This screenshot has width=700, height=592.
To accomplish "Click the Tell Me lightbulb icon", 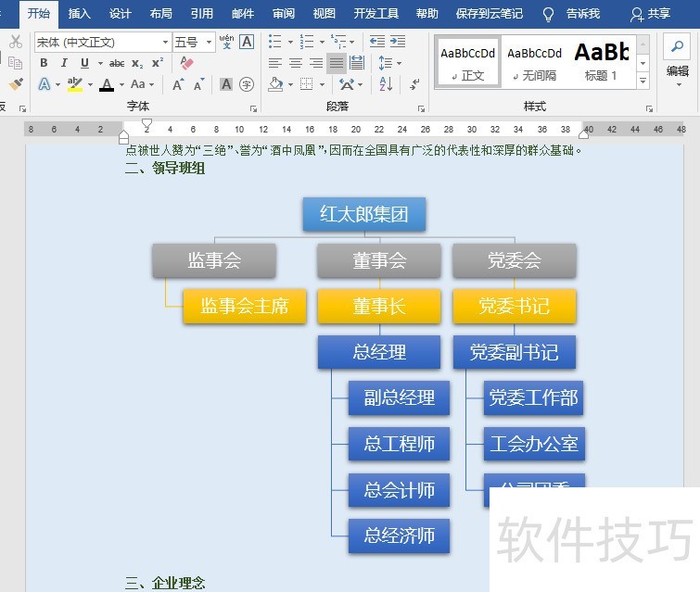I will pos(548,15).
